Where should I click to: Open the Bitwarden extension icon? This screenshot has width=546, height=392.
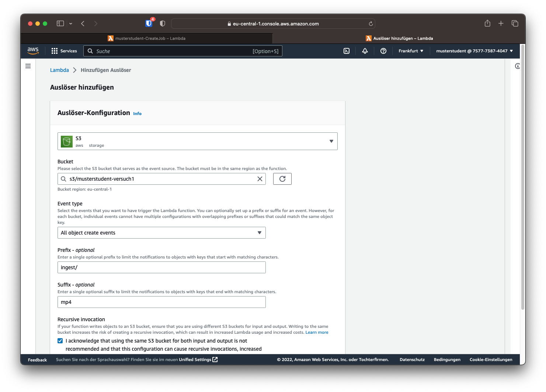(x=149, y=23)
